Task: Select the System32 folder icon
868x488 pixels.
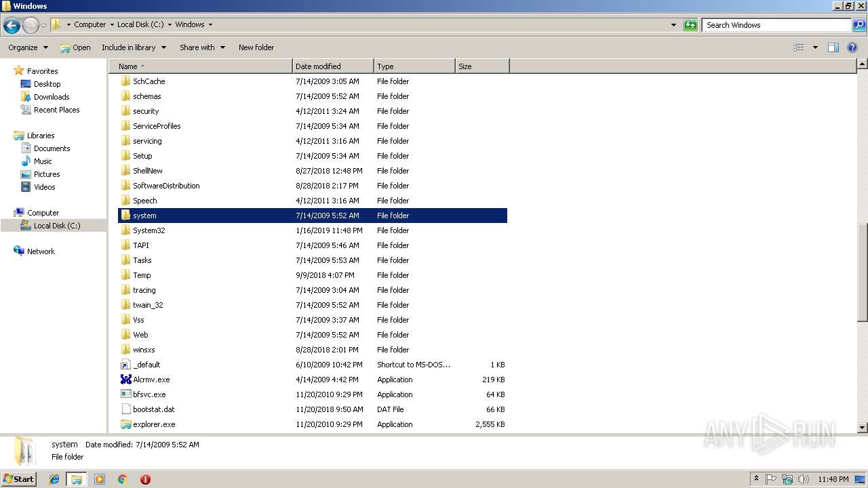Action: click(125, 230)
